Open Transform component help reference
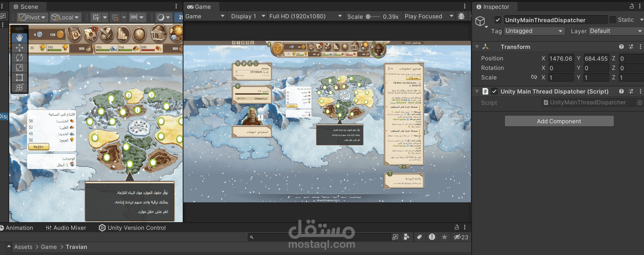644x255 pixels. pos(621,47)
